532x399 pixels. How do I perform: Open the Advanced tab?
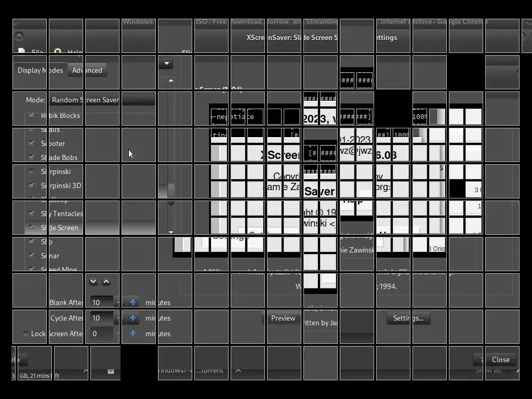point(87,70)
